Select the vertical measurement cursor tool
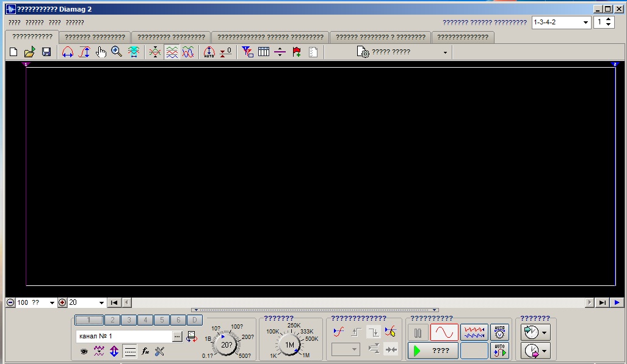 click(x=84, y=52)
